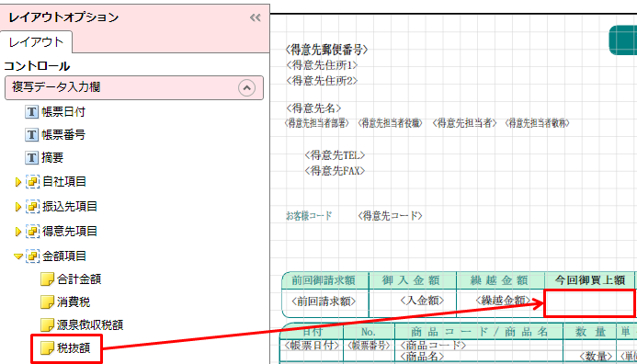Select the 摘要 tree label
The width and height of the screenshot is (637, 364).
point(52,157)
